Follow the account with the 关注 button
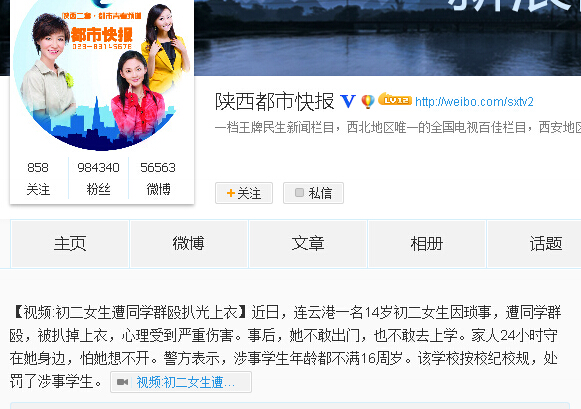581x409 pixels. 244,193
